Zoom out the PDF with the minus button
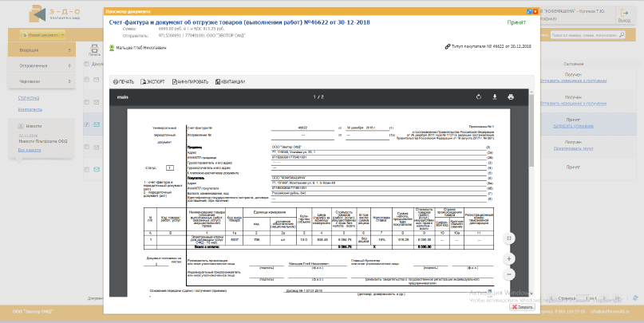Viewport: 644px width, 323px height. tap(509, 274)
